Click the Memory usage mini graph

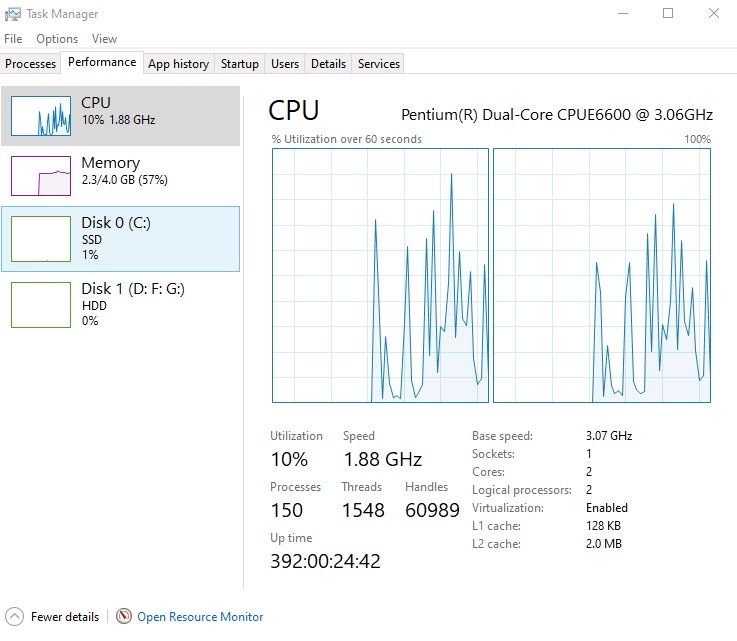click(41, 175)
